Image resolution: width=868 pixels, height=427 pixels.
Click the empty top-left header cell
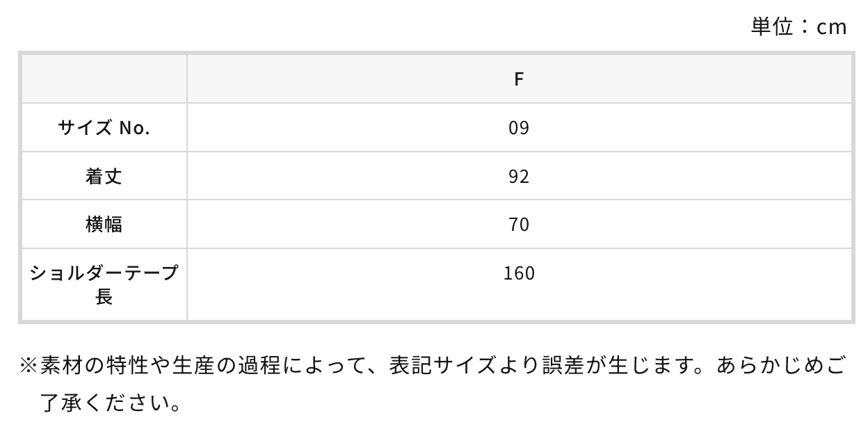click(104, 79)
